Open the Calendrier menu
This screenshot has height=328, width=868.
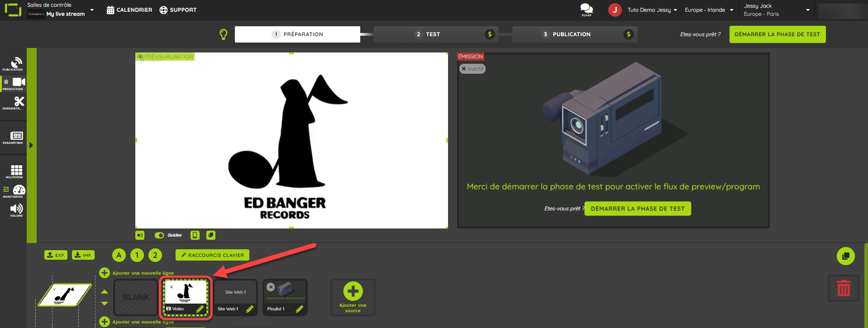[129, 10]
